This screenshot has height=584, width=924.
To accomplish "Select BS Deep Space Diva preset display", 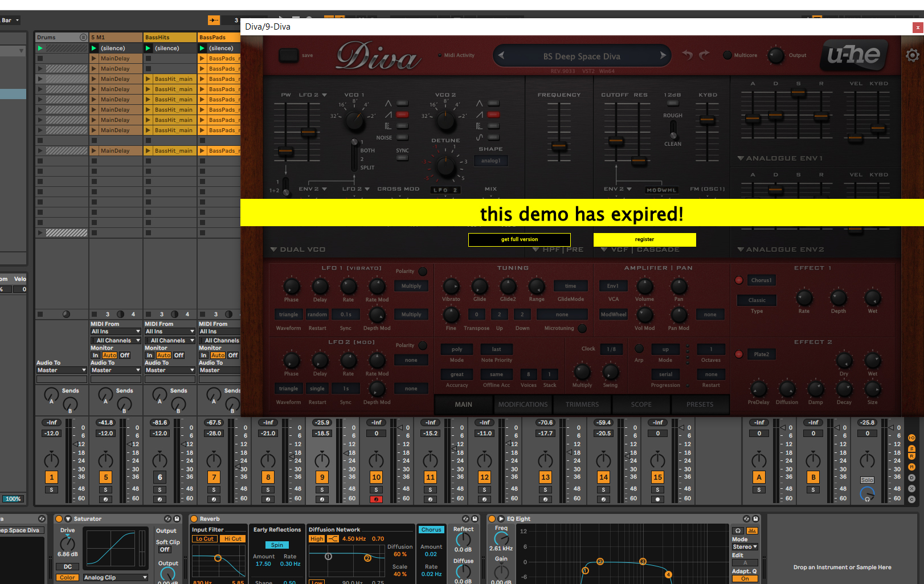I will (582, 56).
